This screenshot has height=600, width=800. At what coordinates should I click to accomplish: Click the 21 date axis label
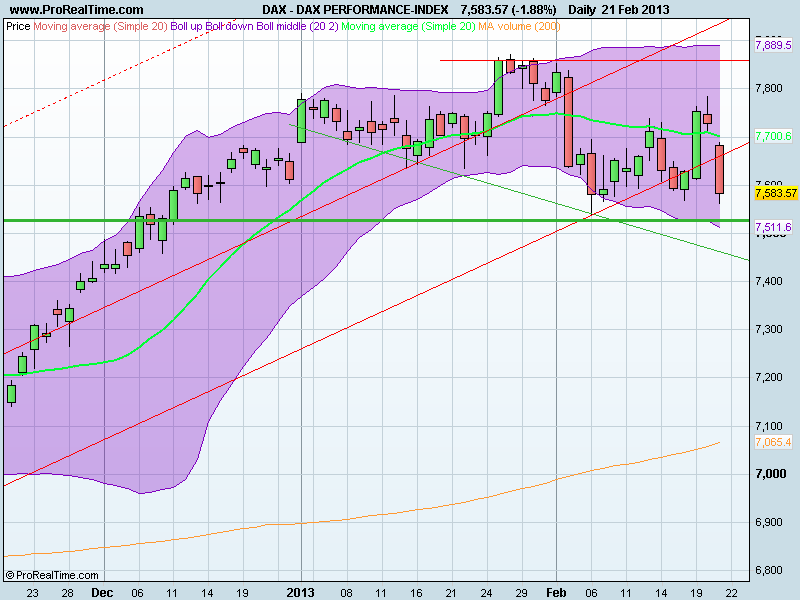click(451, 593)
